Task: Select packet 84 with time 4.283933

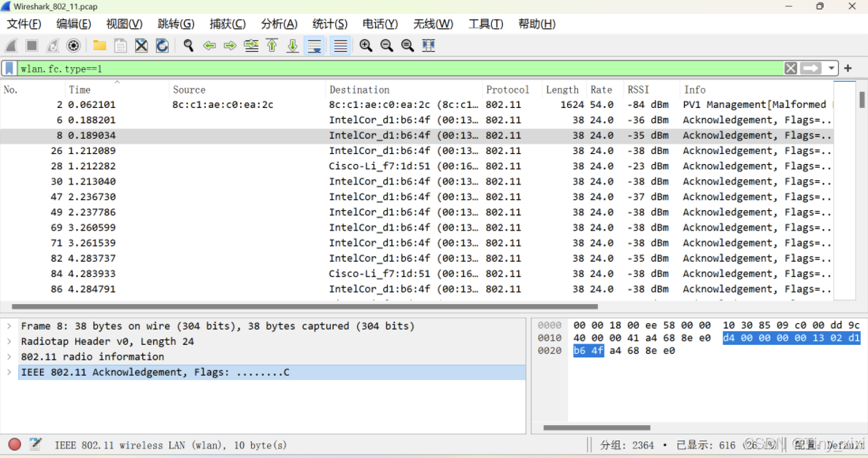Action: pyautogui.click(x=416, y=273)
